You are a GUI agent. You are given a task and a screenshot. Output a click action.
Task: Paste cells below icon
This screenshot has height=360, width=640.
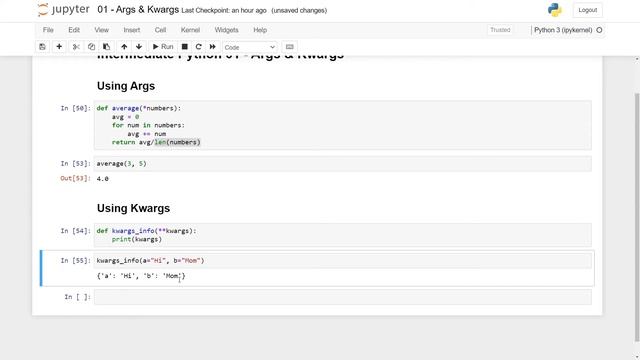[x=107, y=47]
